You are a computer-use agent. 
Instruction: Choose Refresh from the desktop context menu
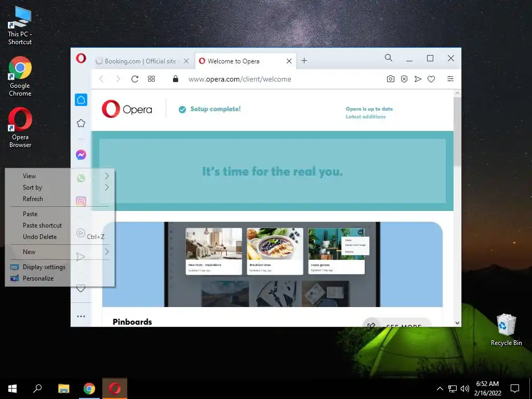[60, 199]
